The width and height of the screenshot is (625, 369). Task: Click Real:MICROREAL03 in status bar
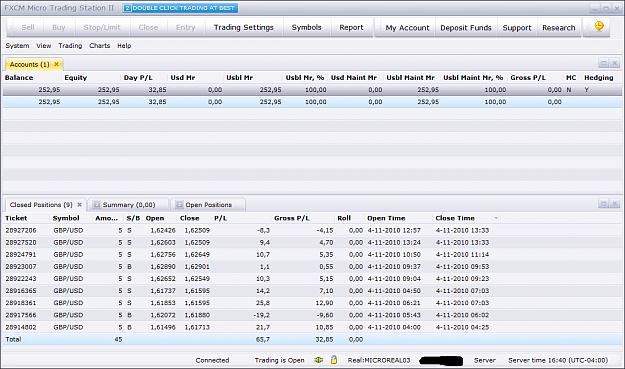click(379, 360)
